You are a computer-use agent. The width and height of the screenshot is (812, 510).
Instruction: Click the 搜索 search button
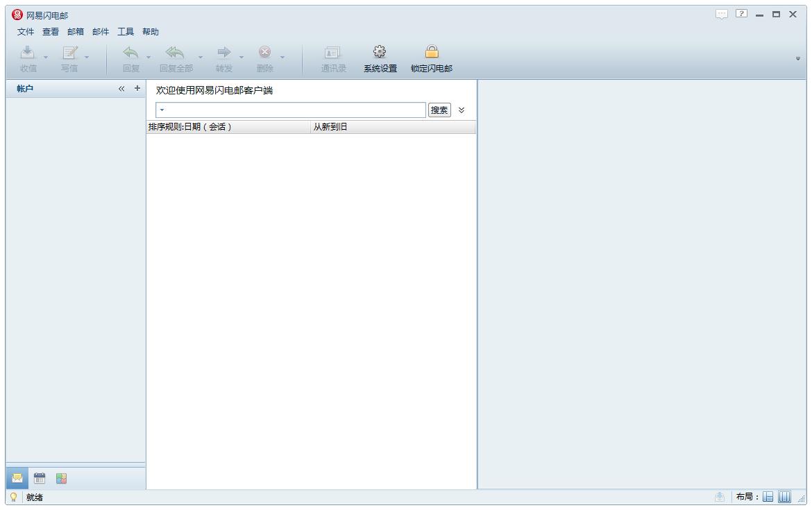(439, 110)
